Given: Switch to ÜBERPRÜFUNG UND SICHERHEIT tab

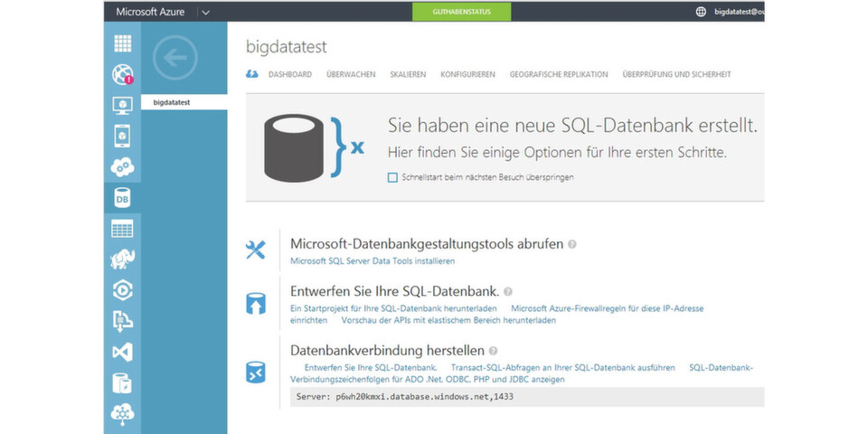Looking at the screenshot, I should (x=676, y=74).
